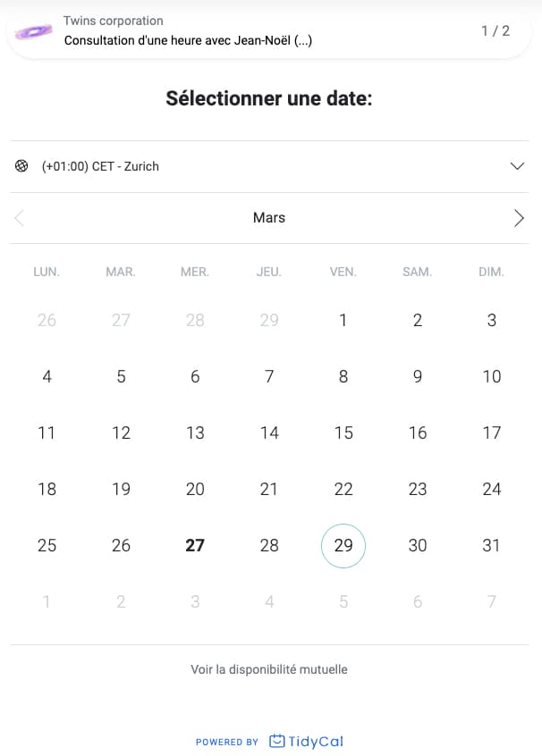Image resolution: width=542 pixels, height=756 pixels.
Task: Go to next month with right chevron
Action: (x=519, y=218)
